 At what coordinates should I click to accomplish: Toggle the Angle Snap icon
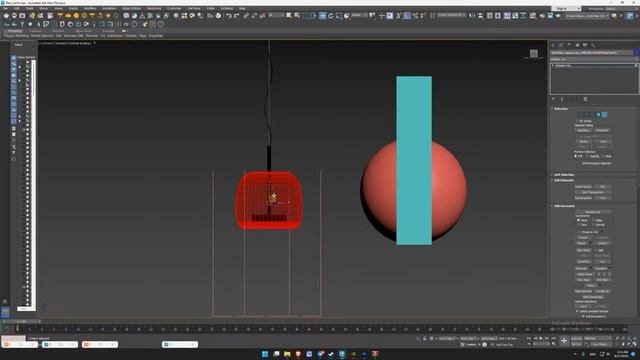tap(407, 16)
